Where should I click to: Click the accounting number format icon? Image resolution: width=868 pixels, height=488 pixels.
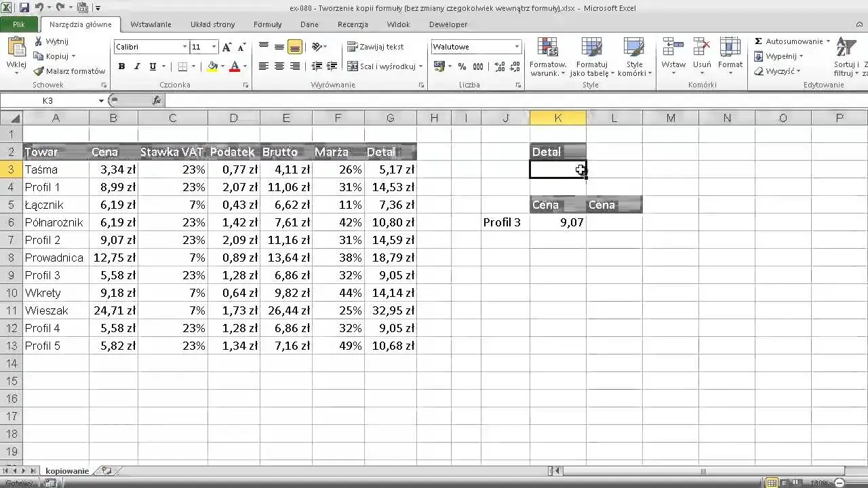coord(439,66)
